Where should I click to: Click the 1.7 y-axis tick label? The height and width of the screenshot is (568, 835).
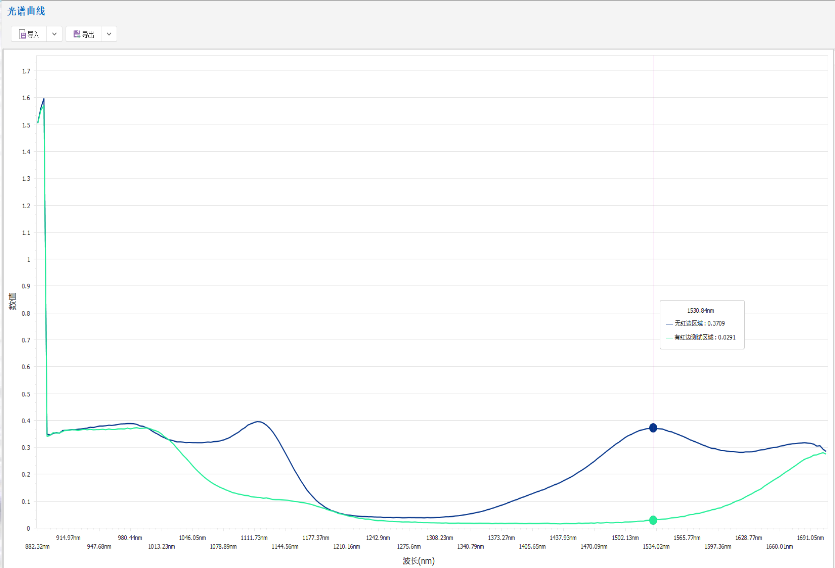pyautogui.click(x=26, y=71)
